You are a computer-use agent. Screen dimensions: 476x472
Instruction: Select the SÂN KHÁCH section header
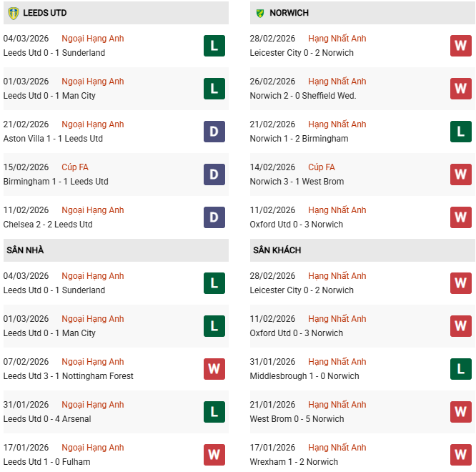[x=277, y=250]
